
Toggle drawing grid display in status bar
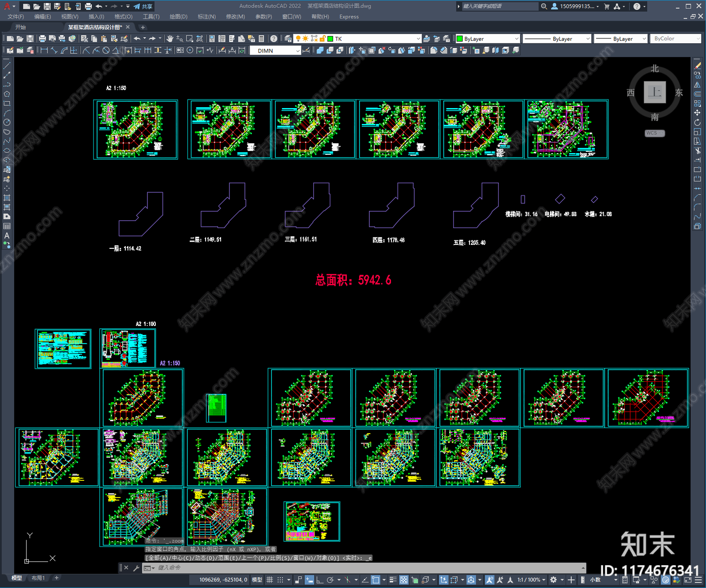[270, 580]
